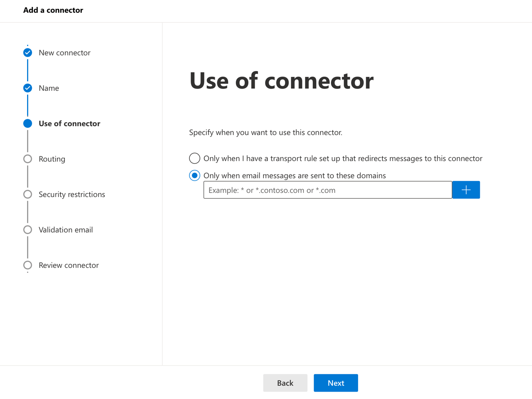The image size is (532, 399).
Task: Click the blue plus icon to add a domain
Action: tap(466, 190)
